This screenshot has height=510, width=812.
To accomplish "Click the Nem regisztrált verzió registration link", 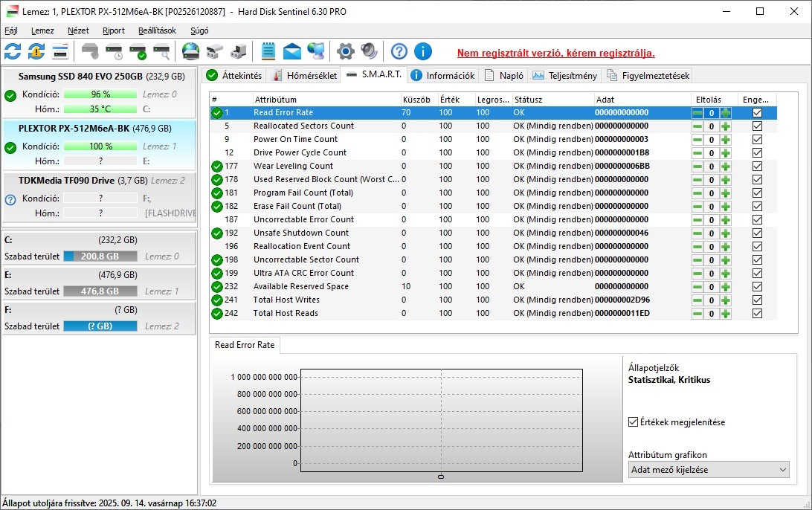I will pyautogui.click(x=555, y=53).
